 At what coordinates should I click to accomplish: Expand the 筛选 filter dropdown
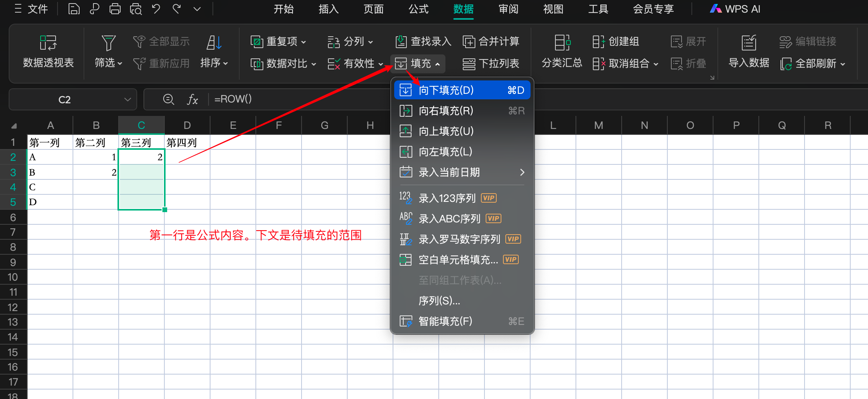(108, 63)
